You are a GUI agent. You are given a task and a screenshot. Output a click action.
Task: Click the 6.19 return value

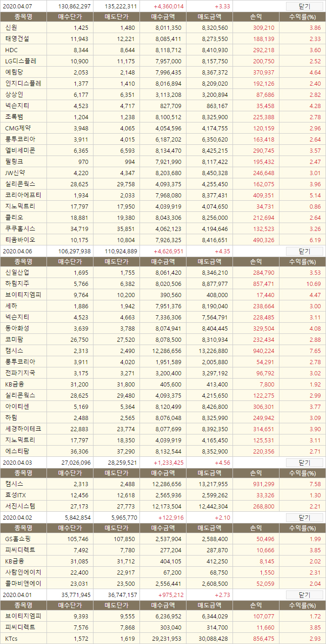coord(315,240)
